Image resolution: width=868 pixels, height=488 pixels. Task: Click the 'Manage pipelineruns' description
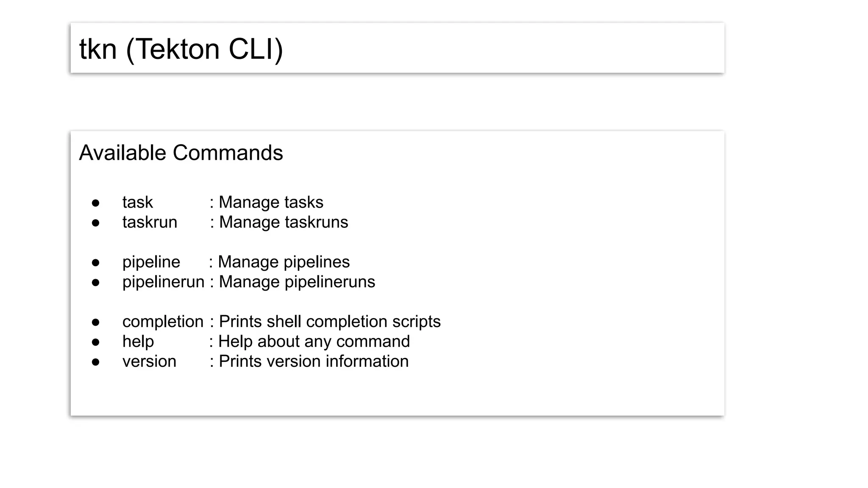[x=297, y=282]
